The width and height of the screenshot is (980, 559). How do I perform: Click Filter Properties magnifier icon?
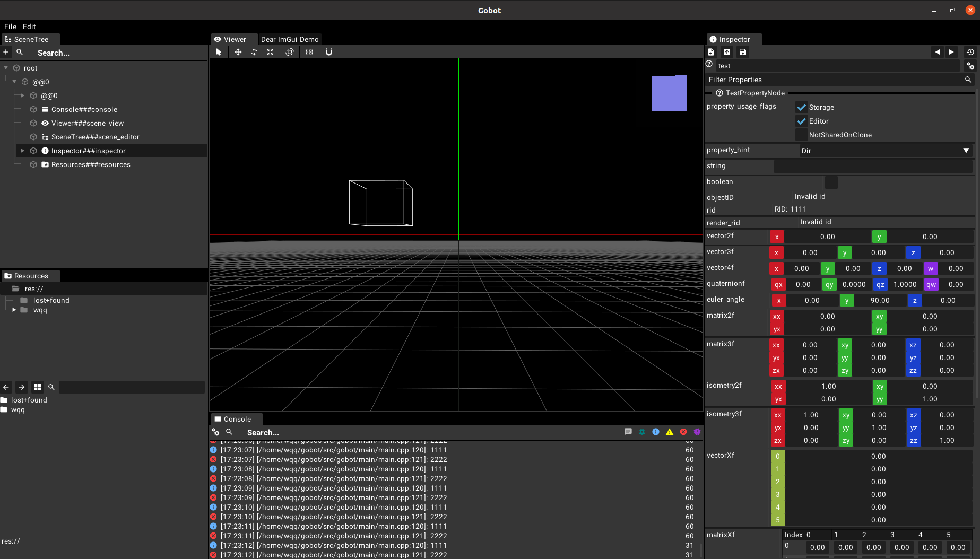[x=968, y=80]
